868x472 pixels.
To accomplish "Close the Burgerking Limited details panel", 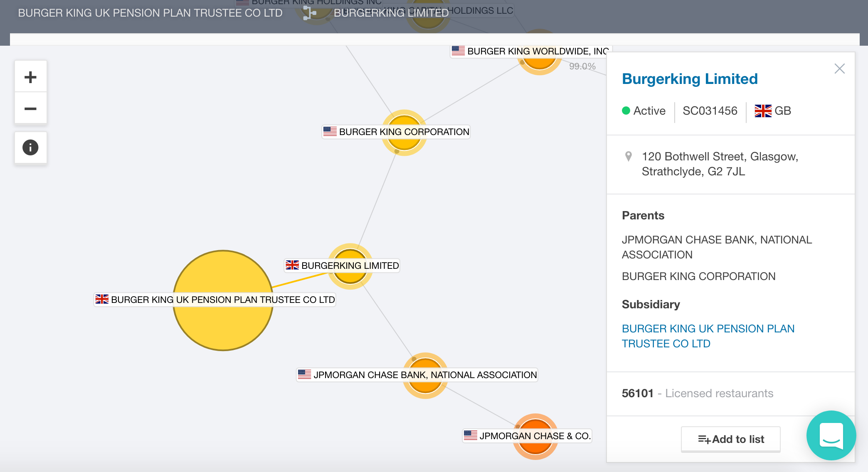I will (839, 69).
